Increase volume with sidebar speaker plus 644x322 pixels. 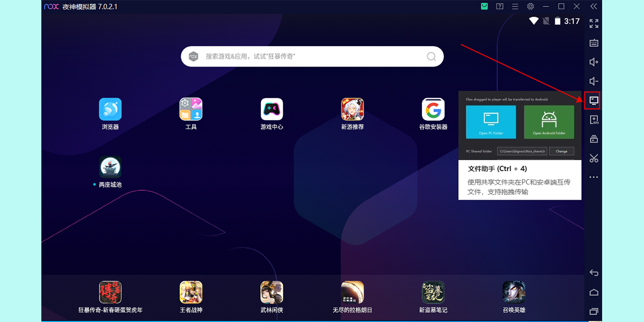pos(594,62)
